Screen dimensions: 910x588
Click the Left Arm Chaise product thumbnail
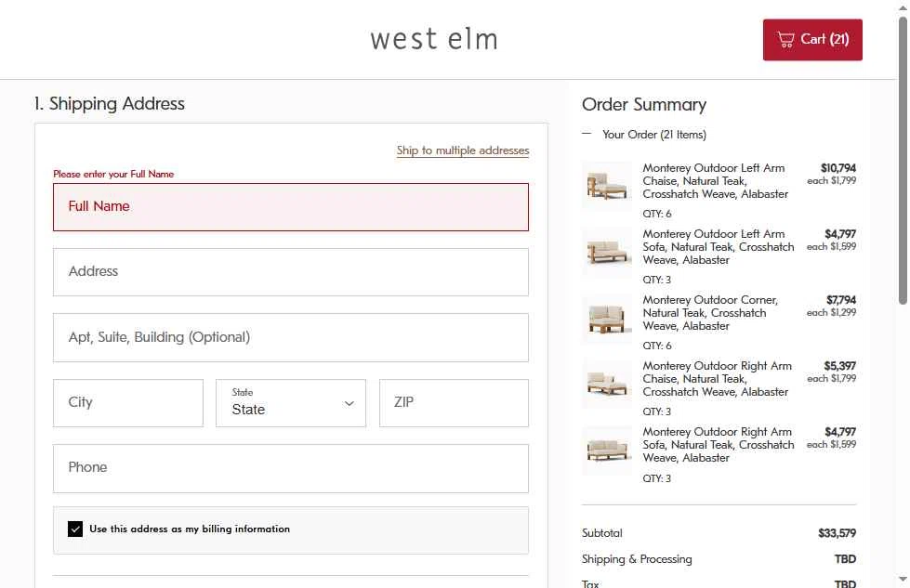(x=607, y=185)
